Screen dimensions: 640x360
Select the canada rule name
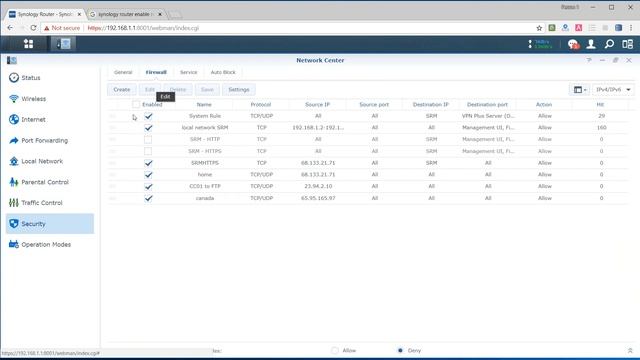click(204, 198)
